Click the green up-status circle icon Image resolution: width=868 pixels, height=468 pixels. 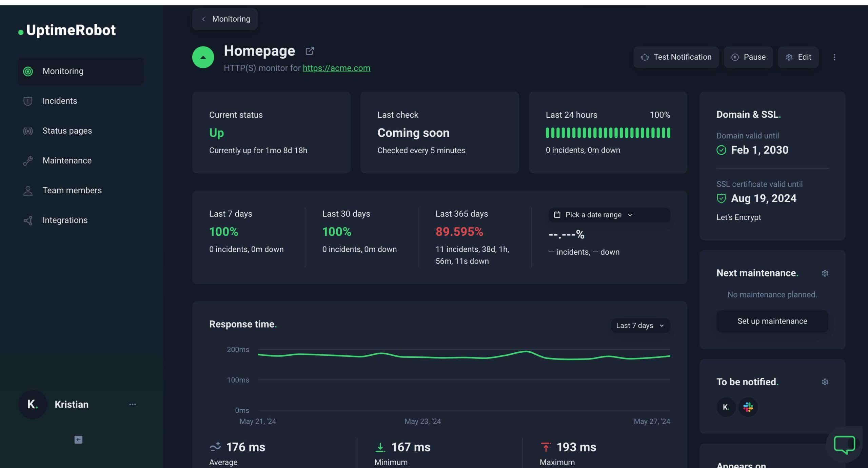pos(203,57)
